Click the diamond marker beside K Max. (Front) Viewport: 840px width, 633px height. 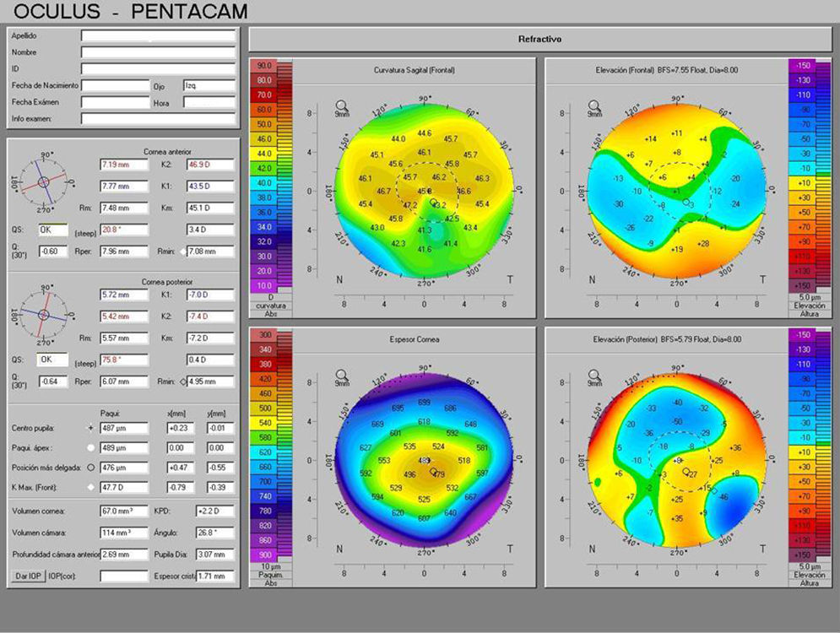click(x=90, y=487)
